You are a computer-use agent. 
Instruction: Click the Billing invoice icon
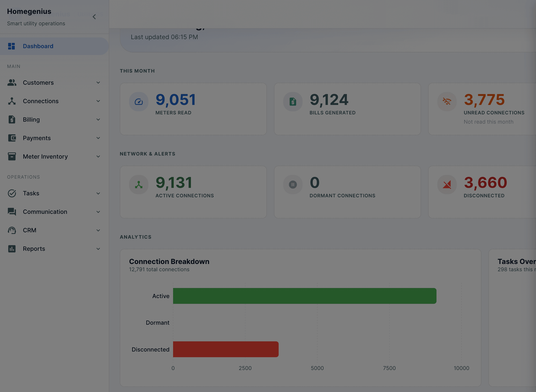tap(12, 120)
